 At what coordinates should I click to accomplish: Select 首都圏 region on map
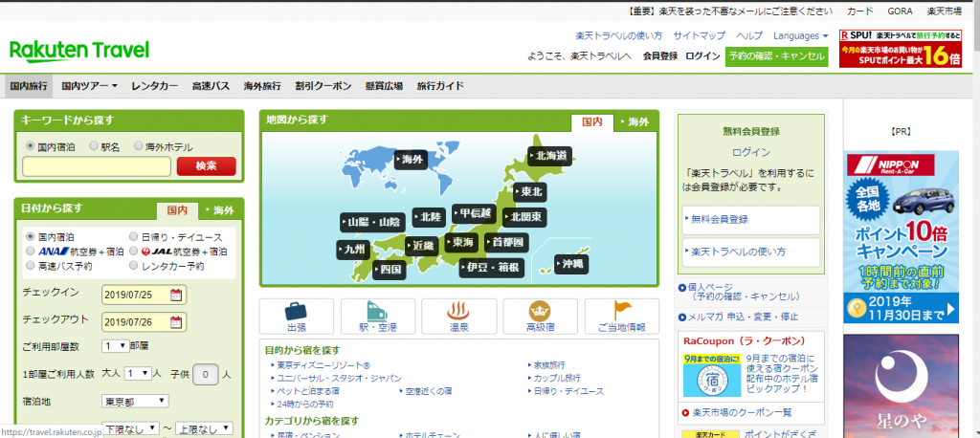[506, 243]
